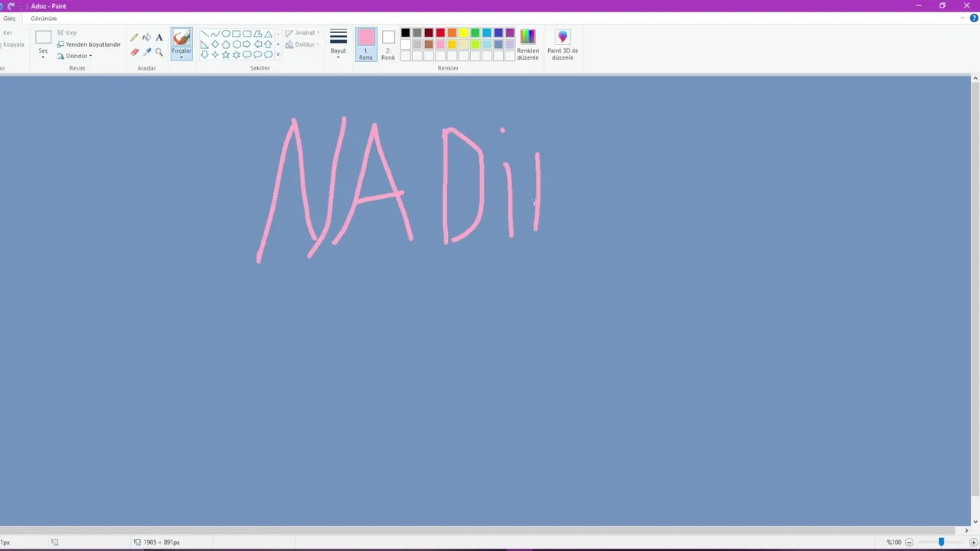980x551 pixels.
Task: Activate 1. Renk foreground color
Action: (x=366, y=44)
